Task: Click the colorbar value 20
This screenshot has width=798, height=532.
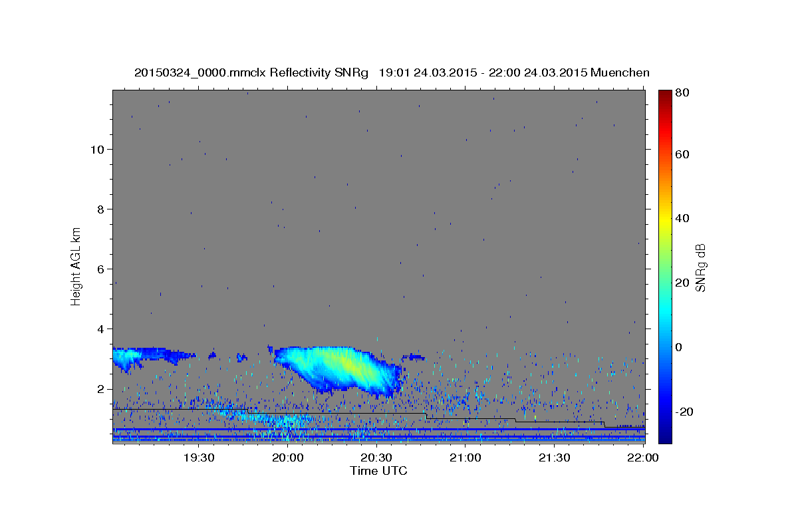Action: 682,283
